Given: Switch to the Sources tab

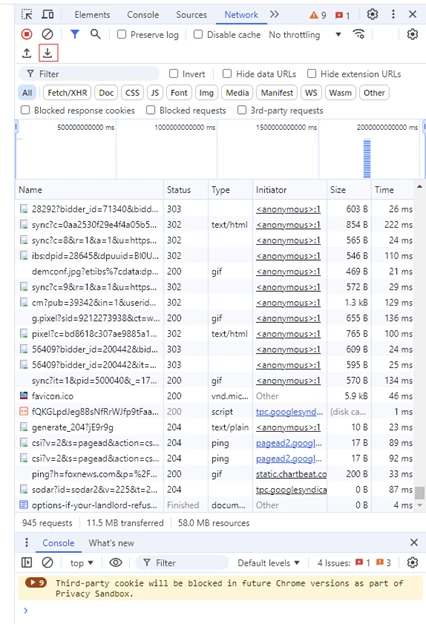Looking at the screenshot, I should pyautogui.click(x=192, y=15).
